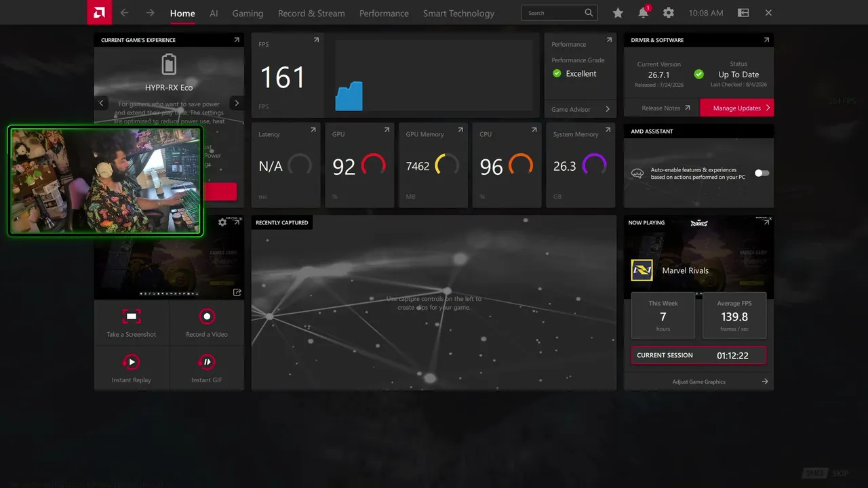Show the previous experience profile
Screen dimensions: 868x488
[x=102, y=103]
